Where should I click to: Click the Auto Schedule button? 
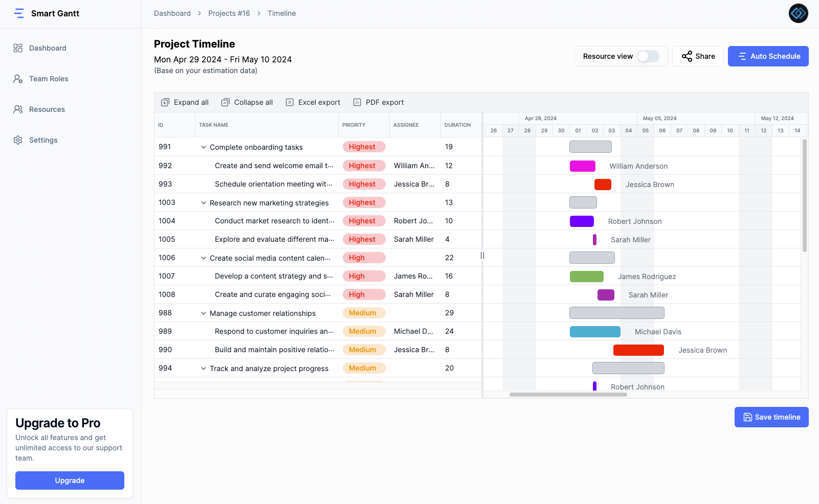pos(768,56)
